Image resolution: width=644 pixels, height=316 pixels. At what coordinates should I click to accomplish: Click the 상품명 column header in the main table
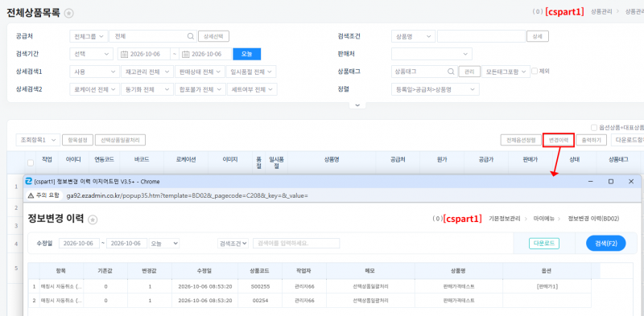pos(332,161)
